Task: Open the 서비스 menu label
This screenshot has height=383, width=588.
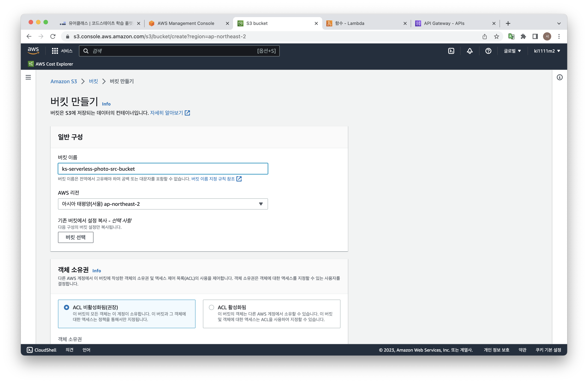Action: pyautogui.click(x=67, y=51)
